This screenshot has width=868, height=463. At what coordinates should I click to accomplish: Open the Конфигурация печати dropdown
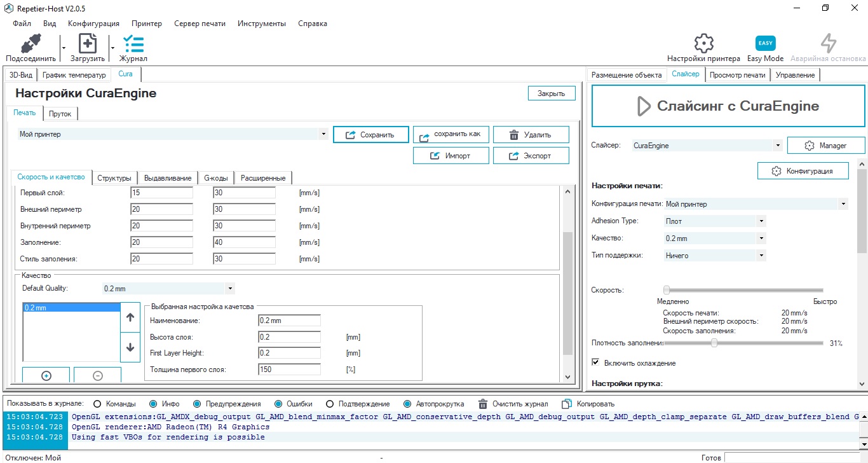click(x=843, y=204)
